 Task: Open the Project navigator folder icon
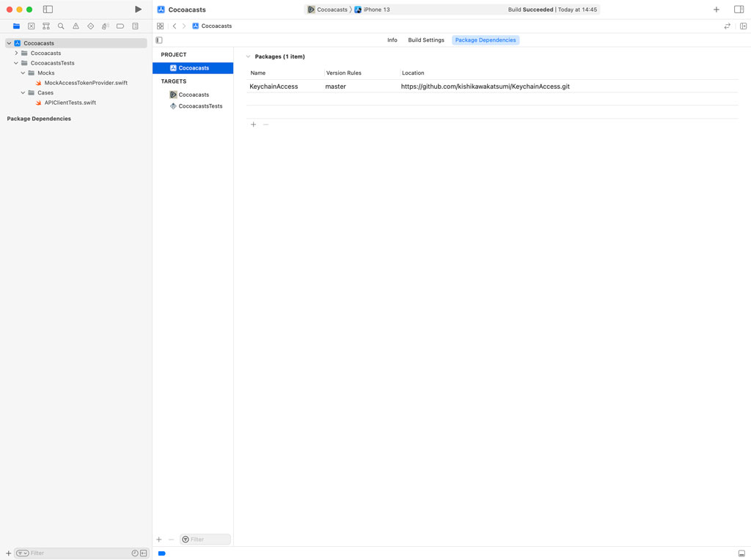[x=16, y=26]
